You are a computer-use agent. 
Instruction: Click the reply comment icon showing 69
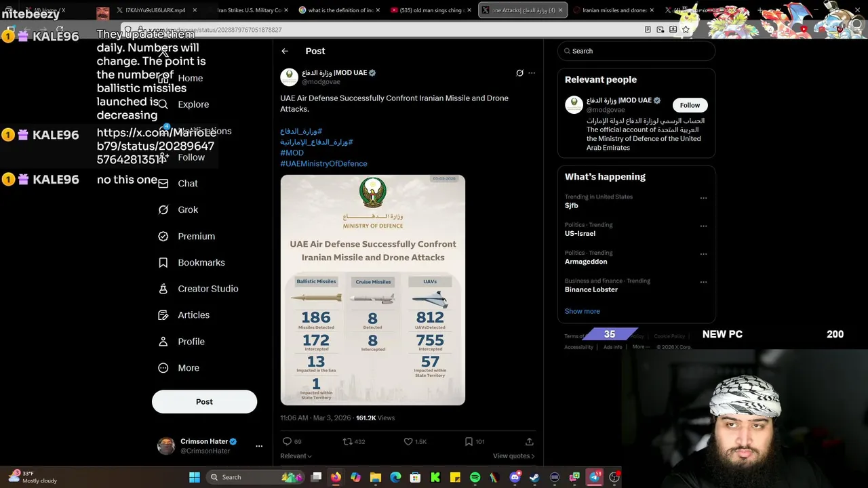click(287, 441)
